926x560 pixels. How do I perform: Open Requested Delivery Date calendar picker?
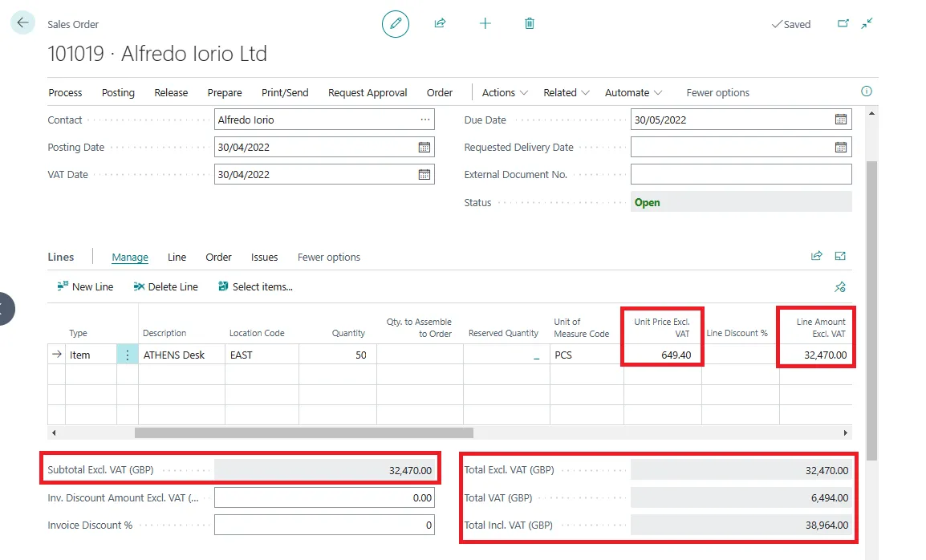coord(841,147)
